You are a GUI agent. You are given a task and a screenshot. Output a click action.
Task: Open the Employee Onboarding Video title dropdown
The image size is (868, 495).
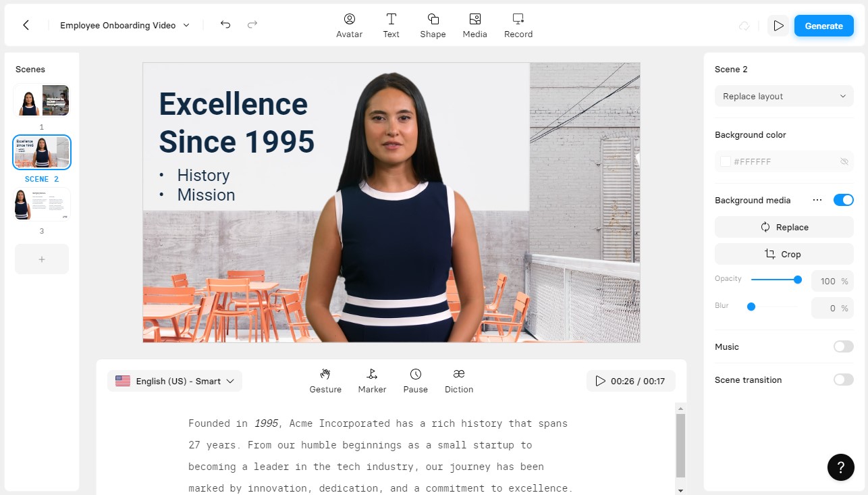[x=125, y=25]
